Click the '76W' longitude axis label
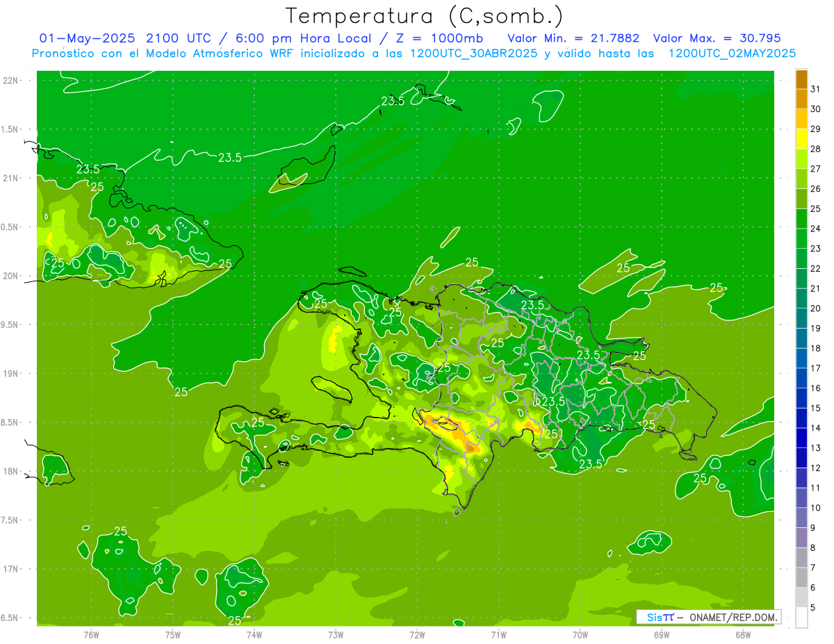The image size is (834, 644). [x=91, y=634]
